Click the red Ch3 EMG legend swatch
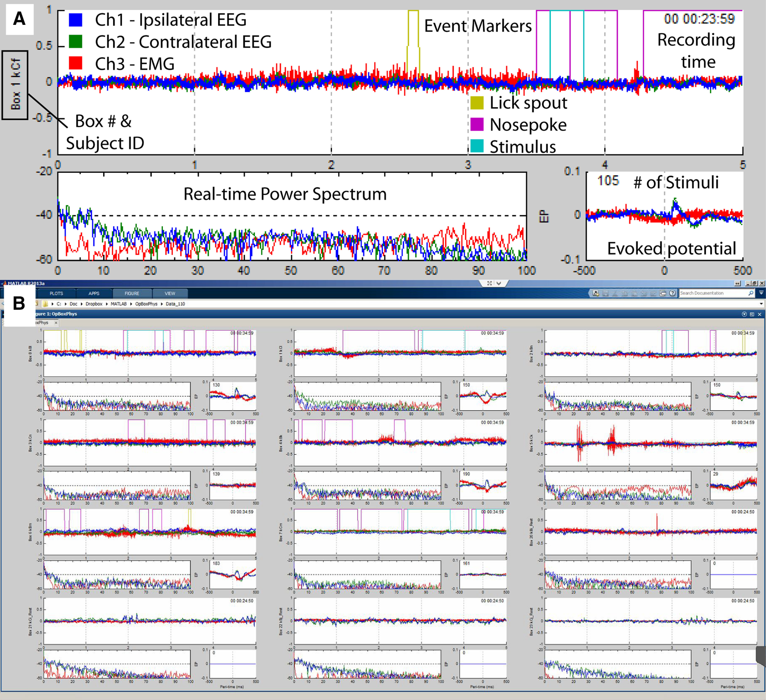 [75, 63]
